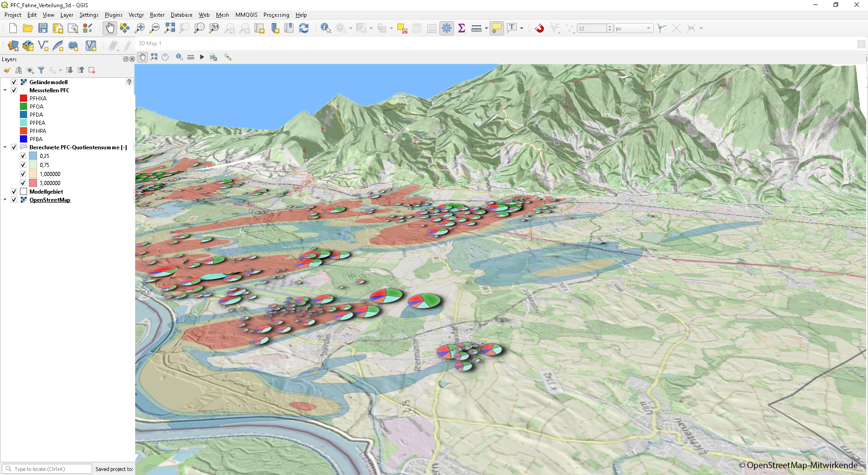Click the PFHXA red color swatch

(x=24, y=98)
